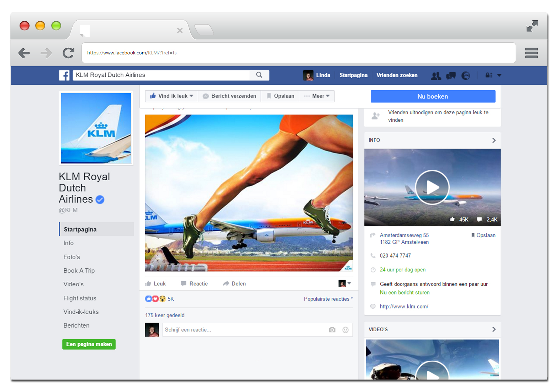
Task: Click the search magnifier icon
Action: coord(259,75)
